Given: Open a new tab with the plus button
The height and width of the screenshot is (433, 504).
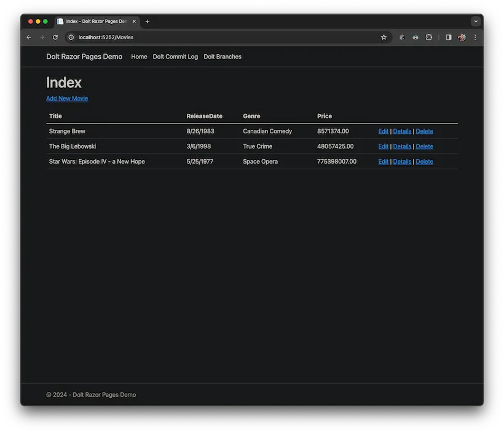Looking at the screenshot, I should (x=148, y=22).
